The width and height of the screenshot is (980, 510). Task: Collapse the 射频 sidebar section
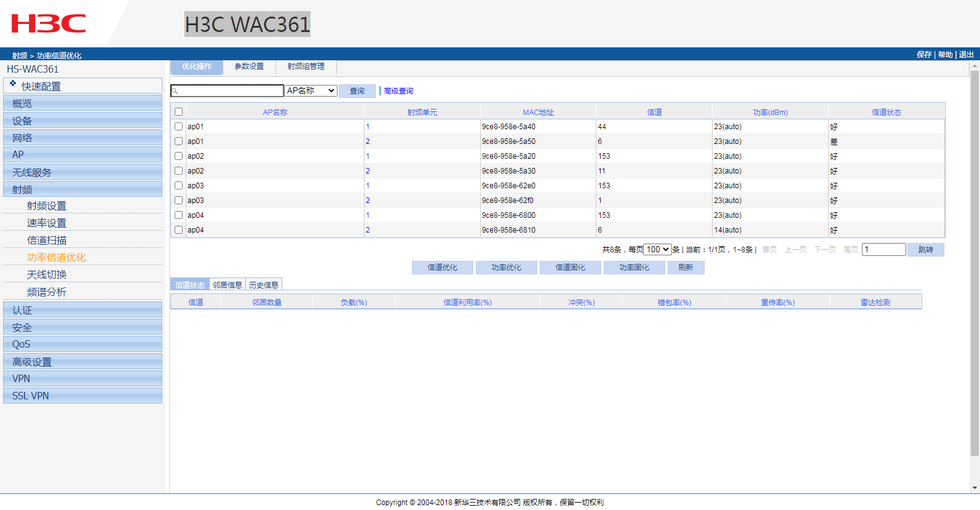(x=82, y=189)
